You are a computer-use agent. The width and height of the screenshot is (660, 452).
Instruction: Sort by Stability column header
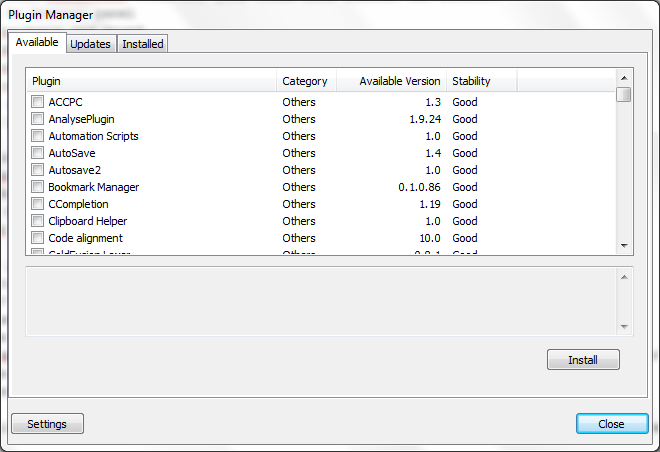click(482, 81)
